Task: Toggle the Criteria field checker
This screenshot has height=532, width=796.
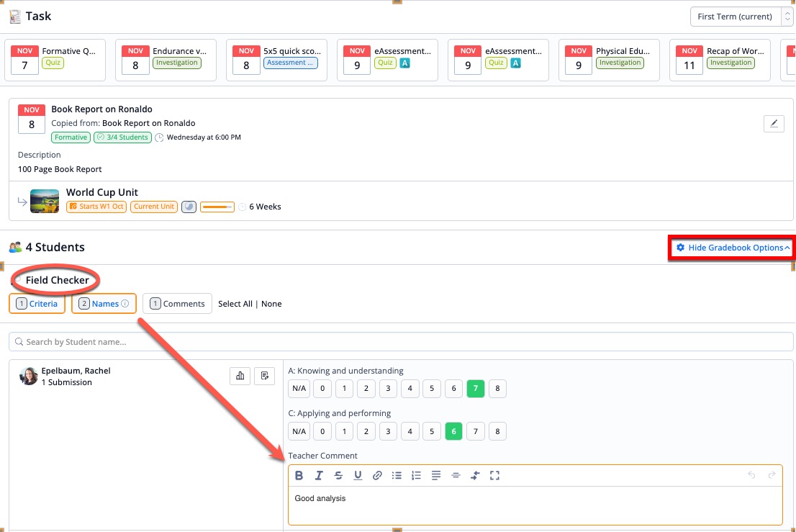Action: click(x=37, y=304)
